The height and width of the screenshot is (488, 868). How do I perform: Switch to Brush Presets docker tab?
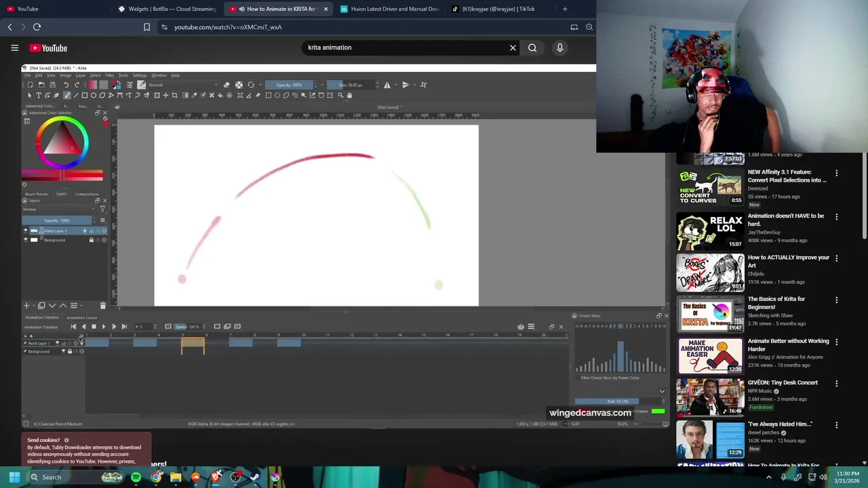click(x=37, y=194)
